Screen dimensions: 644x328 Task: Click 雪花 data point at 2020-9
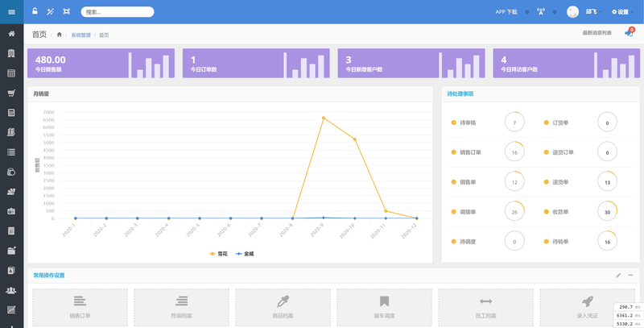324,118
